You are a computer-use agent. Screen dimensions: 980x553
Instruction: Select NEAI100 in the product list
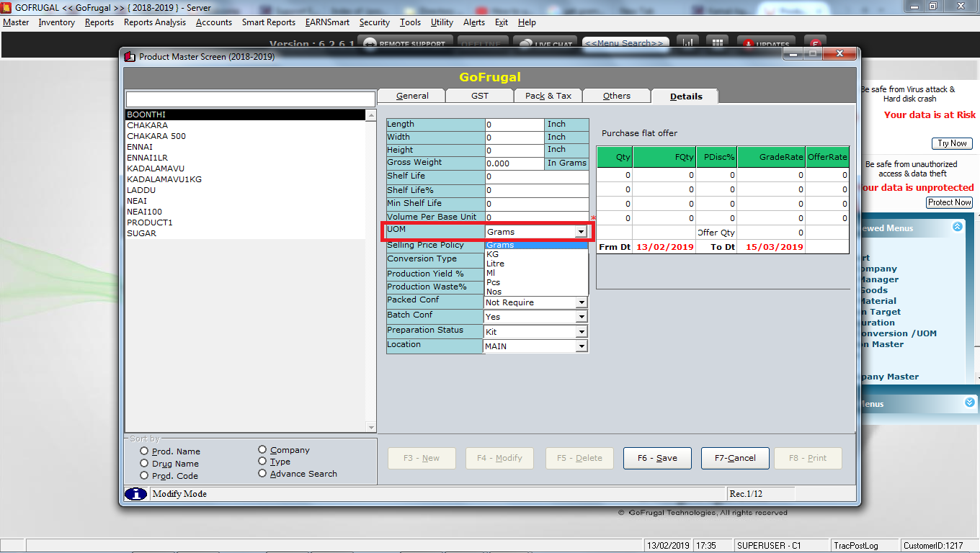(x=245, y=212)
